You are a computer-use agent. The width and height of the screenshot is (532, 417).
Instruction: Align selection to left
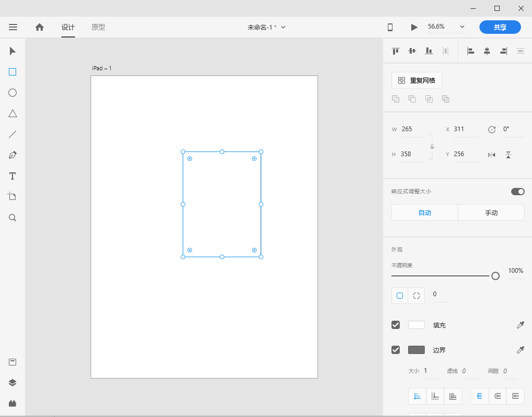coord(471,51)
